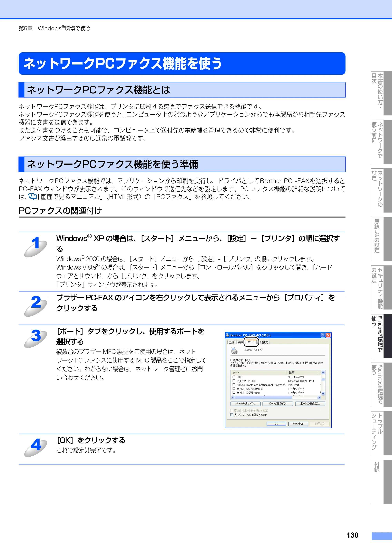Jump to セキュリティ機能の設定 side tab
392x555 pixels.
tap(381, 287)
